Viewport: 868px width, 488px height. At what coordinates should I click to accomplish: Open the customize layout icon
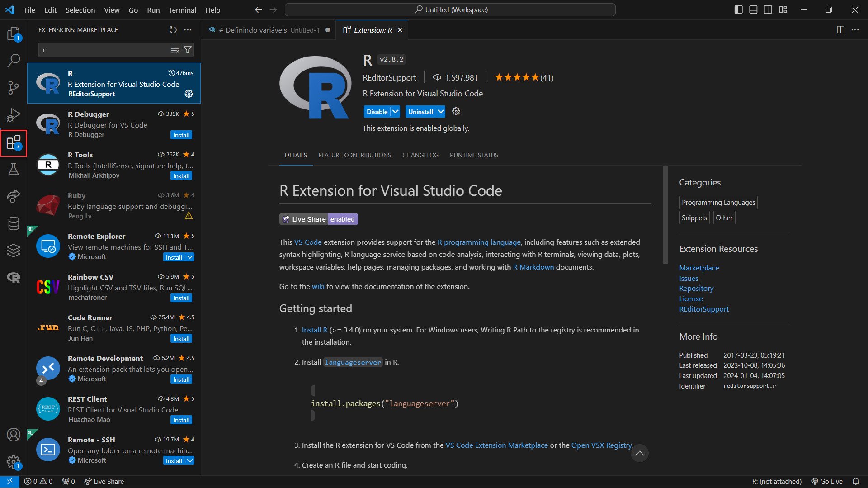(x=783, y=9)
